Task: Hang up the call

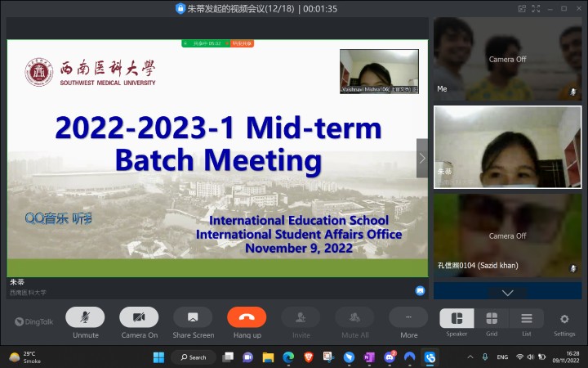Action: click(x=247, y=317)
